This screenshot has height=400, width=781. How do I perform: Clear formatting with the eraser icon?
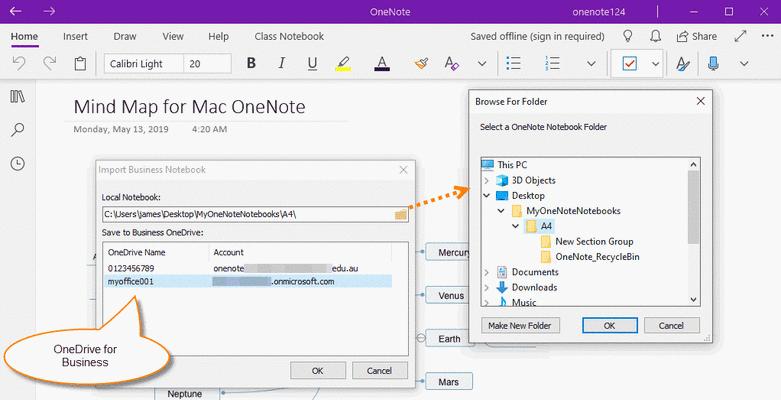(x=451, y=63)
